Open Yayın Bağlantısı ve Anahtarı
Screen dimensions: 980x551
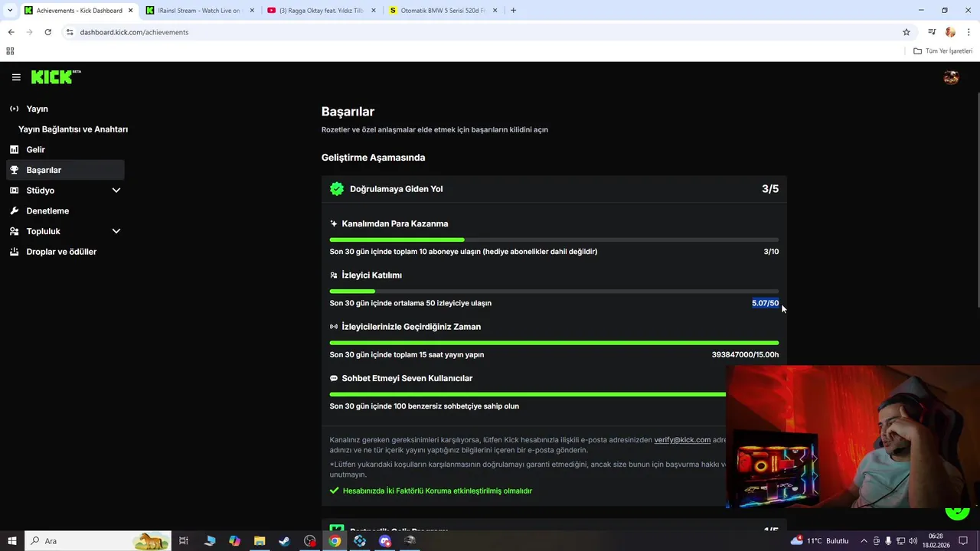point(73,129)
